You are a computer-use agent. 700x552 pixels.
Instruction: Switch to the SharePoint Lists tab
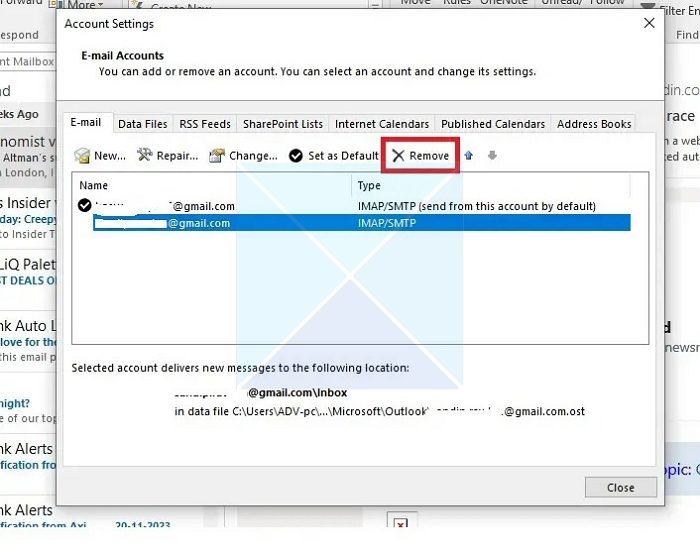tap(283, 124)
